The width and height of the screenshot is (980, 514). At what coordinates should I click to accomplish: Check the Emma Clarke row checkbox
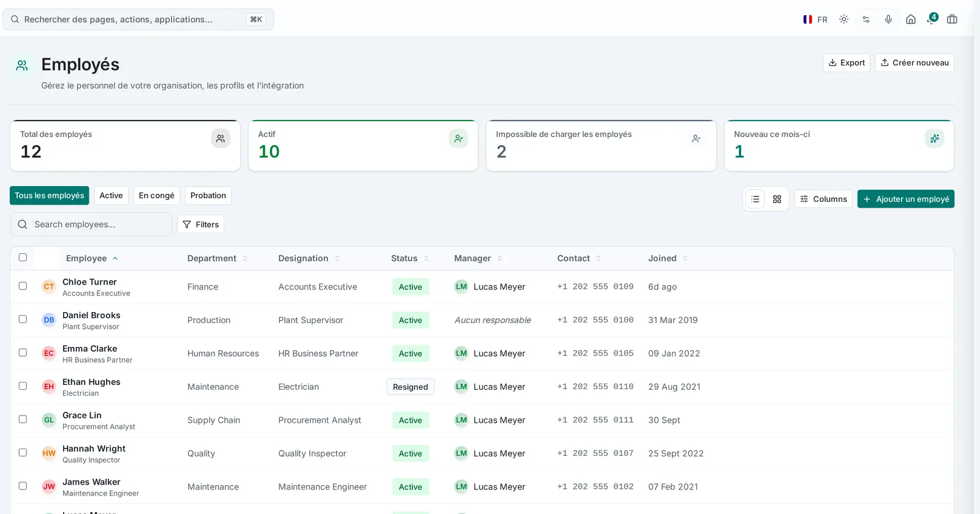click(x=23, y=352)
